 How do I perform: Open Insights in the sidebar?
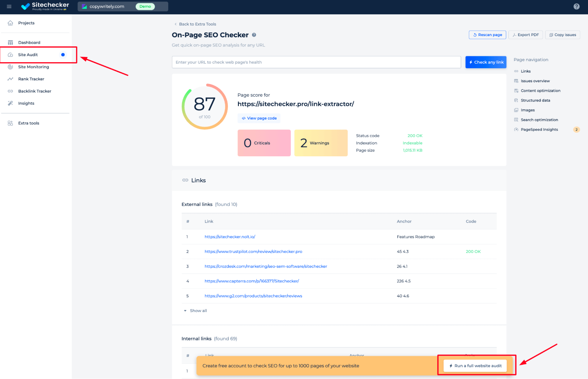26,103
